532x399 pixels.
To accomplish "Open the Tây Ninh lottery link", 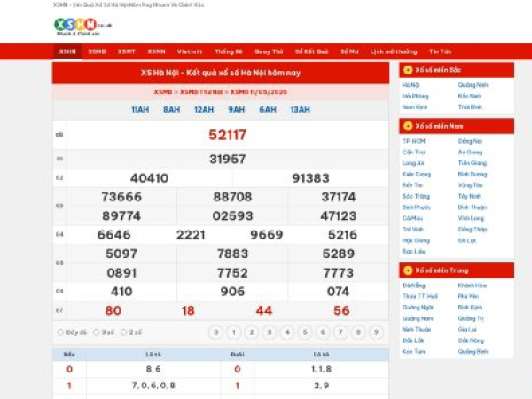I will point(470,197).
